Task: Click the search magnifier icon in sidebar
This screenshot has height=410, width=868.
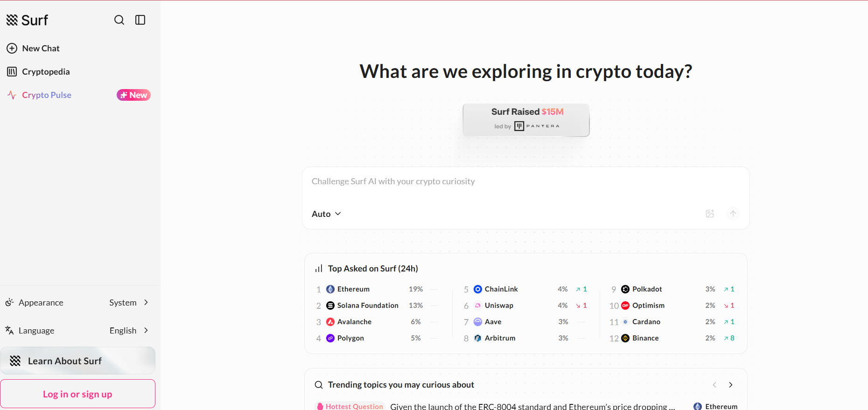Action: (x=119, y=20)
